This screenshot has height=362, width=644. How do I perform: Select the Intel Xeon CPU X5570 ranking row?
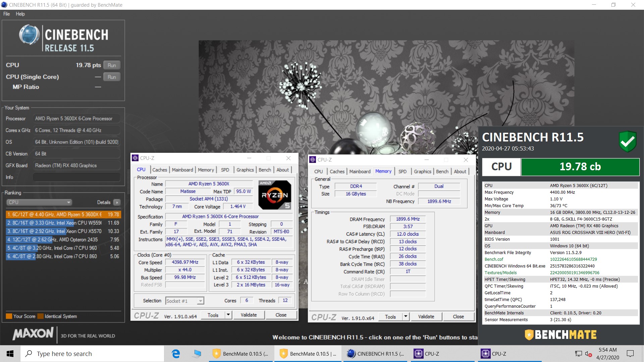pos(63,231)
